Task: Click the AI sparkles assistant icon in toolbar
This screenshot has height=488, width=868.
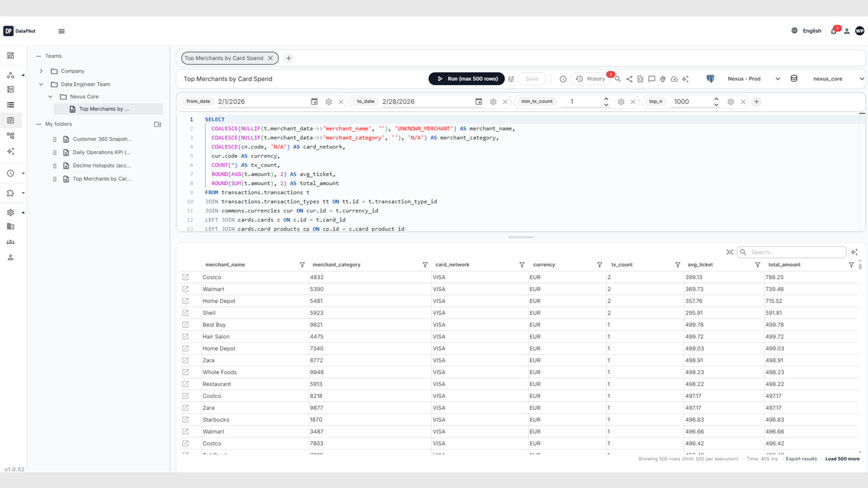Action: pyautogui.click(x=686, y=79)
